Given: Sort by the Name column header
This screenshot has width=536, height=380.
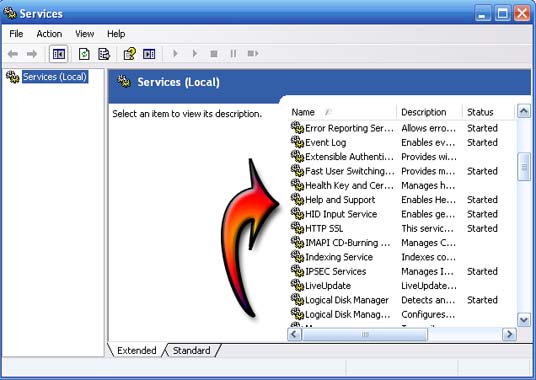Looking at the screenshot, I should [x=342, y=112].
